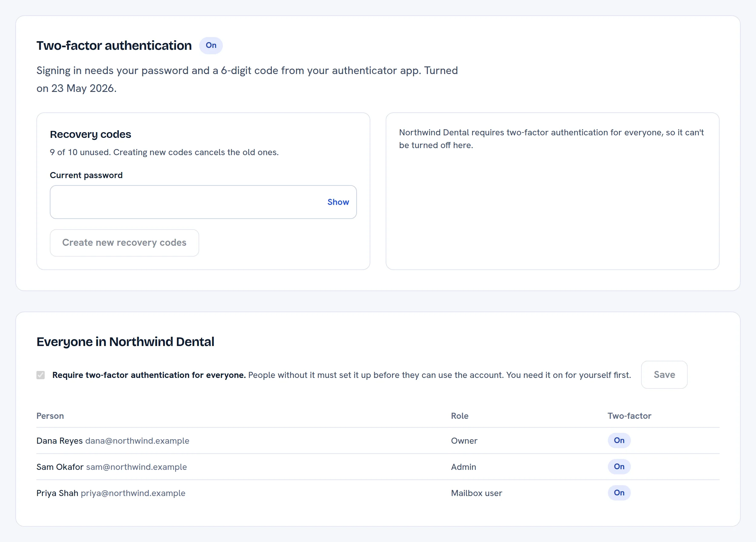Select email sam@northwind.example
The image size is (756, 542).
136,467
